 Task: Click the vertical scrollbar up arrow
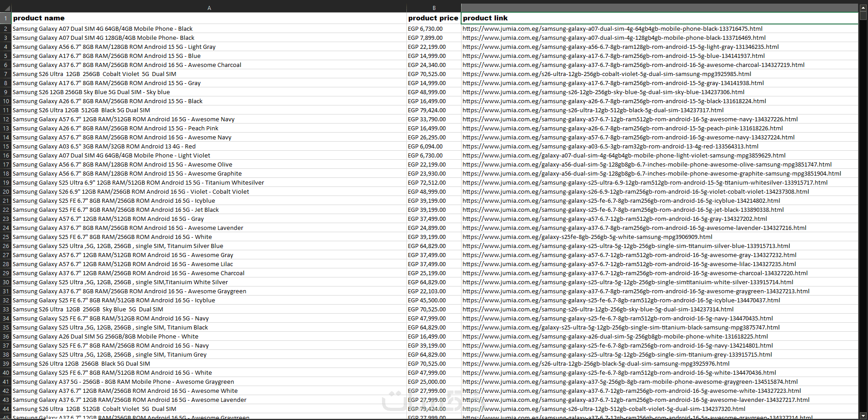click(863, 7)
